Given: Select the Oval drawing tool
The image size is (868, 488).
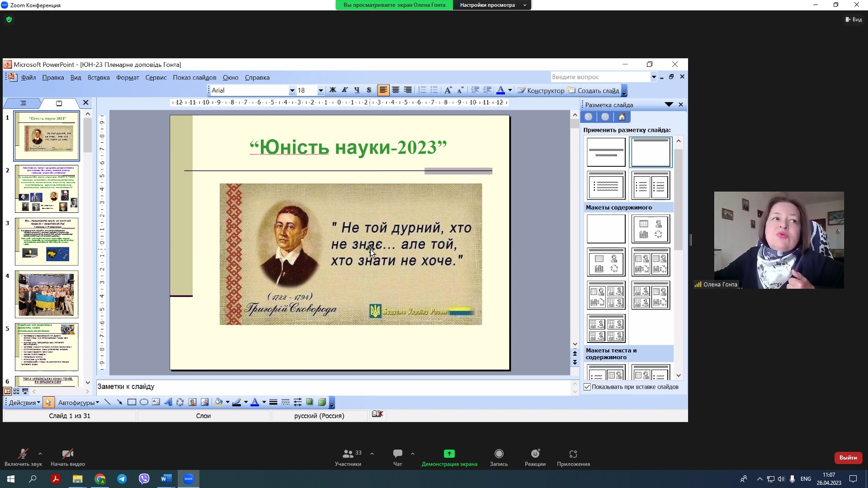Looking at the screenshot, I should pyautogui.click(x=144, y=402).
